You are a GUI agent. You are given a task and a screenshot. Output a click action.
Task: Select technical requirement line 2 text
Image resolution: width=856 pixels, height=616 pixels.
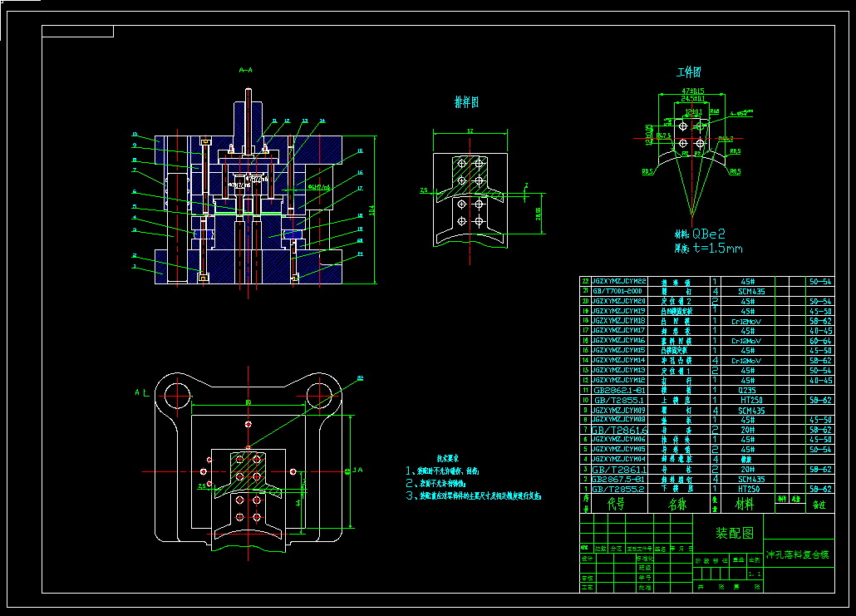(x=435, y=483)
